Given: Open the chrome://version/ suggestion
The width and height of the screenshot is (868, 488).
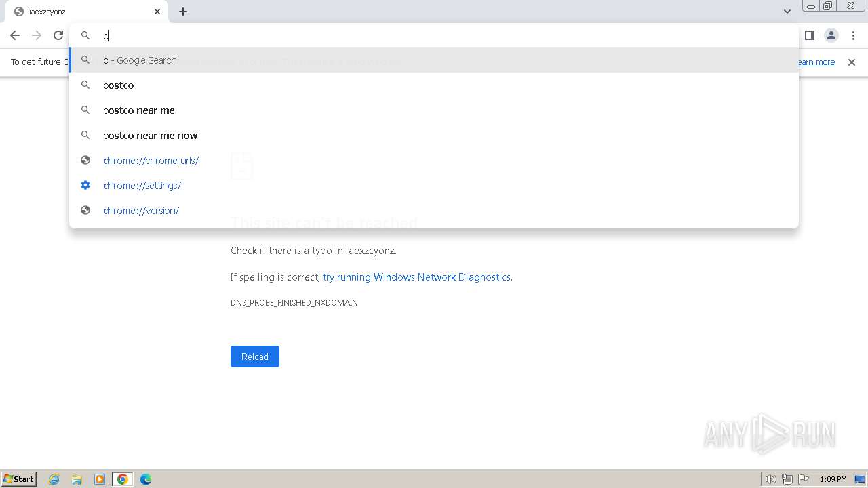Looking at the screenshot, I should coord(434,211).
